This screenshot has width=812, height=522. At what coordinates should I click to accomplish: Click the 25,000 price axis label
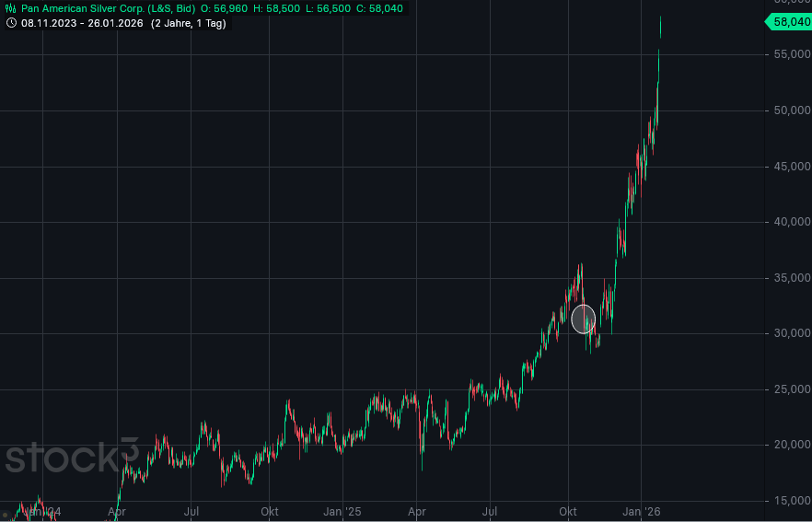pyautogui.click(x=787, y=389)
